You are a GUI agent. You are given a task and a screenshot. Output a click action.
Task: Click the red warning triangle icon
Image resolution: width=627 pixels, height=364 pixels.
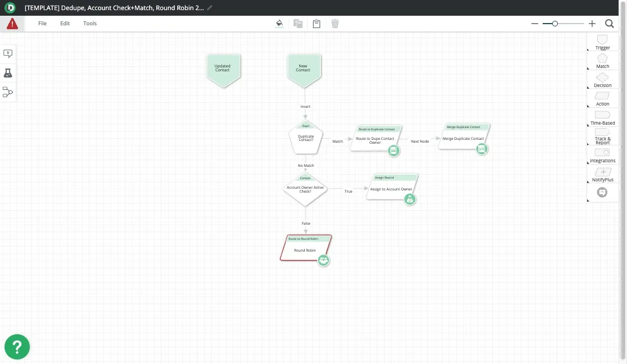click(12, 24)
